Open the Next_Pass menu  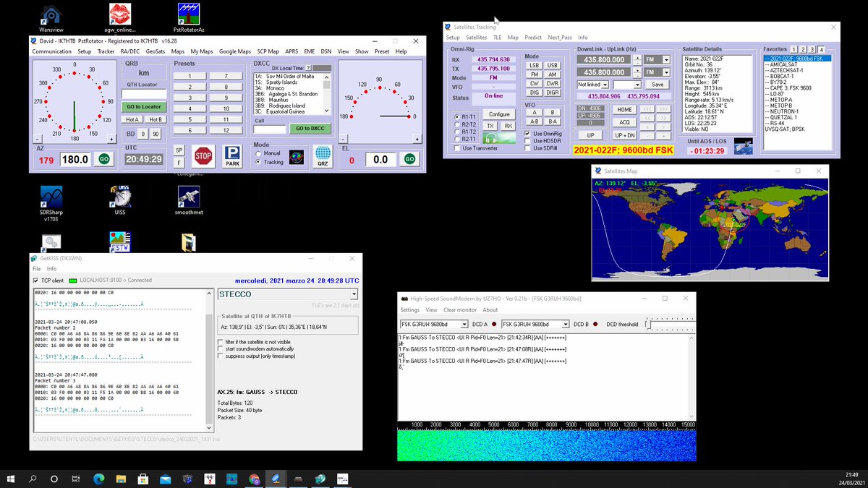pos(560,37)
